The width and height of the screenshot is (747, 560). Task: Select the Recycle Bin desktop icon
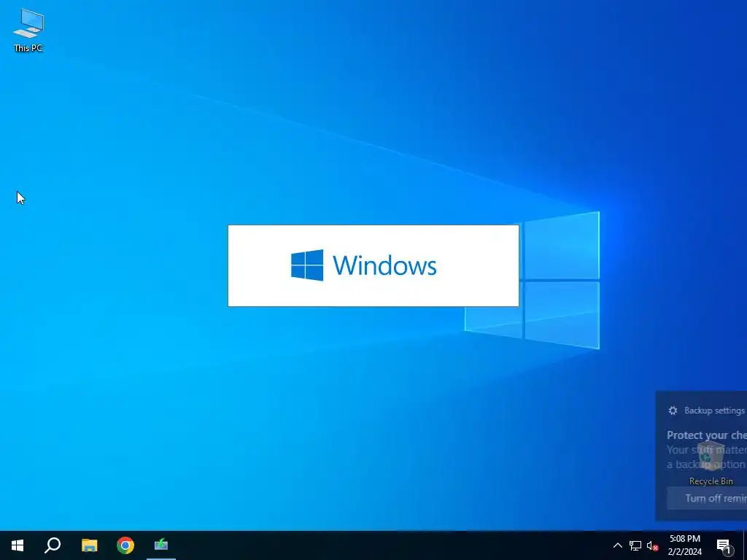(711, 463)
